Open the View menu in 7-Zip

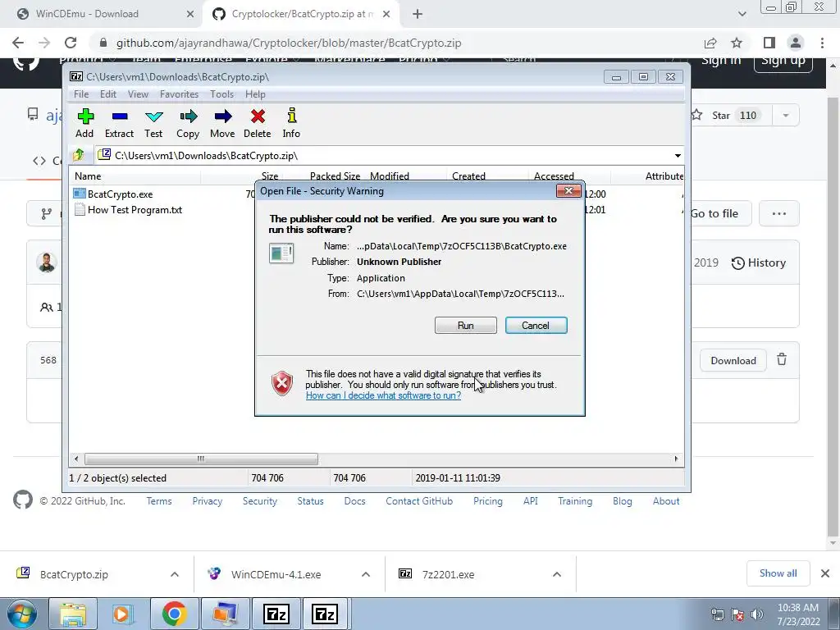[138, 94]
